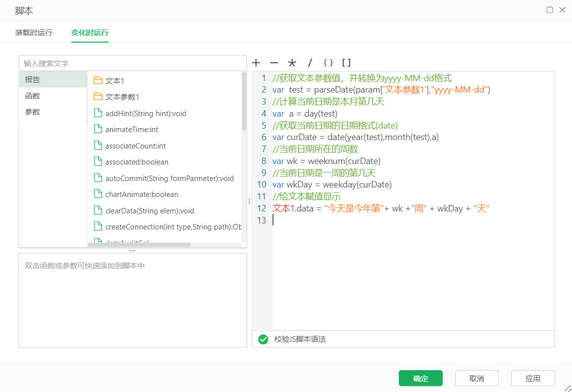572x392 pixels.
Task: Click the green JS syntax check icon
Action: [x=263, y=339]
